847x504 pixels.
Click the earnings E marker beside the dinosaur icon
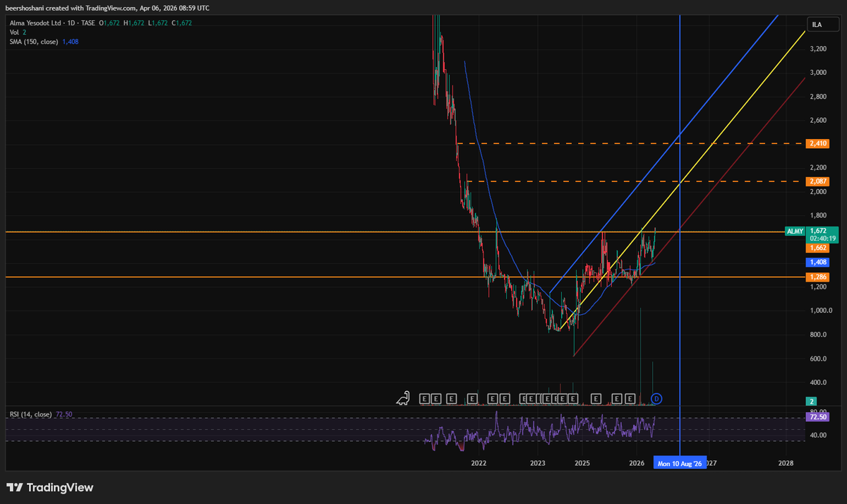pos(424,399)
